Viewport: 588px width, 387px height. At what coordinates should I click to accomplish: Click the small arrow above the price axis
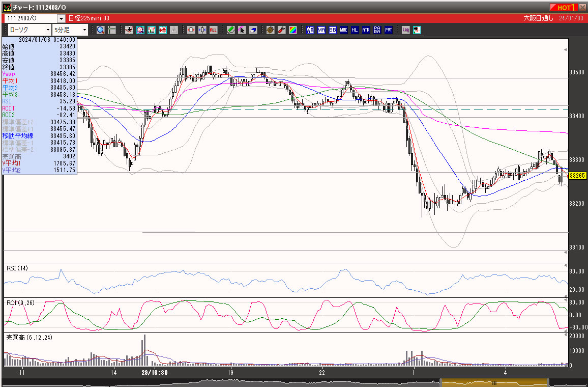tap(566, 49)
